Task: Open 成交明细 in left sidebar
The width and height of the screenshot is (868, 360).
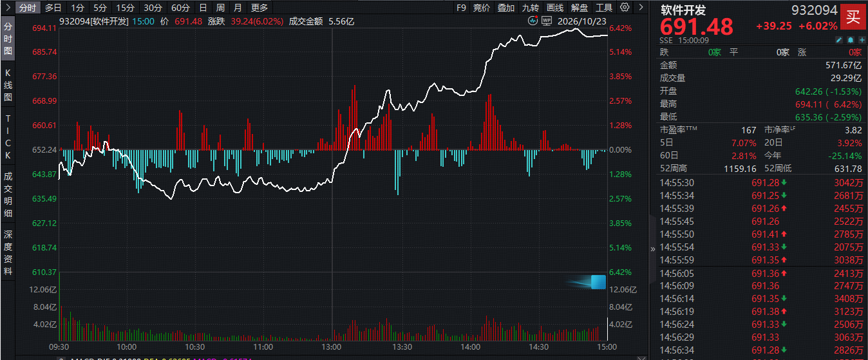Action: (8, 194)
